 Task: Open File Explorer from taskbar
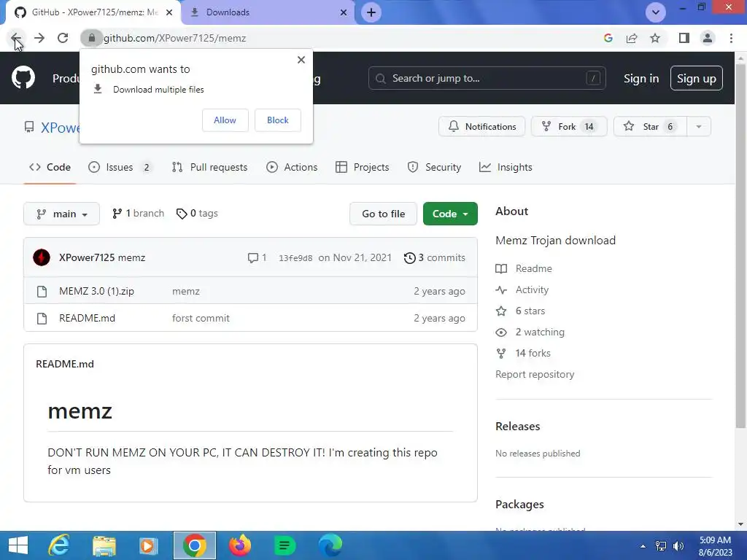pos(104,545)
